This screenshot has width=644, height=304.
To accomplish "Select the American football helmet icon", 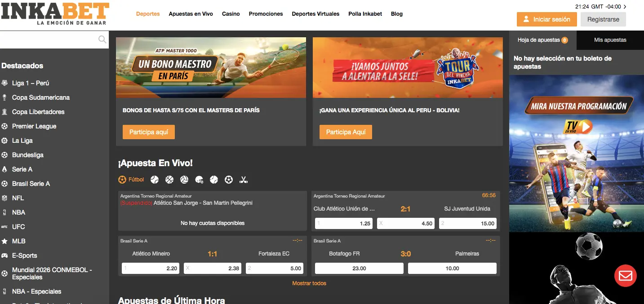I will [199, 180].
